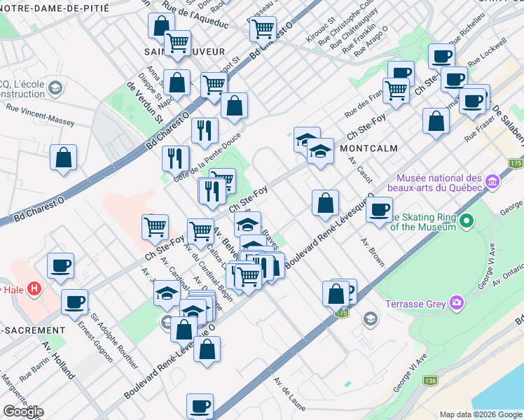Open shopping bag marker above route 175 shield
Viewport: 524px width, 420px height.
tap(336, 295)
